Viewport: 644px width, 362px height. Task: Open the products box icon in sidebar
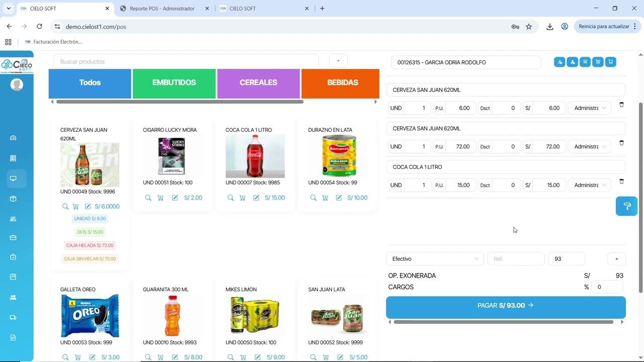coord(13,199)
